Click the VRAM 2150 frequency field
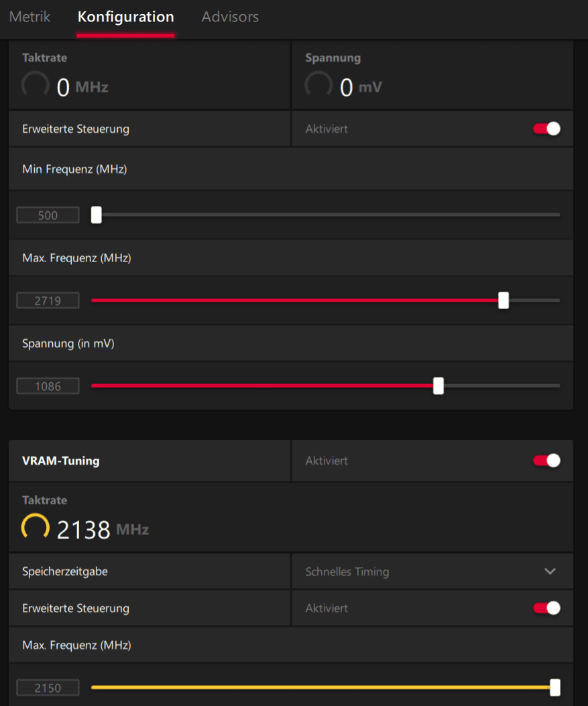588x706 pixels. (48, 688)
